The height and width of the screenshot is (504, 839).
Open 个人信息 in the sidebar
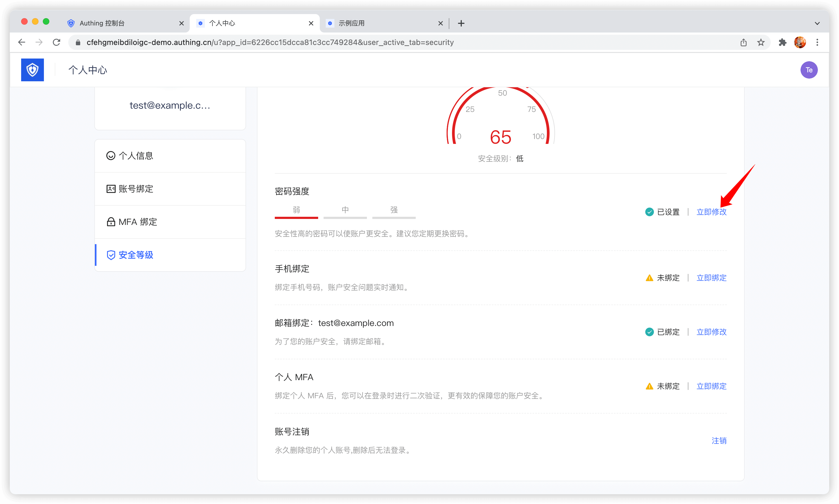[x=136, y=156]
